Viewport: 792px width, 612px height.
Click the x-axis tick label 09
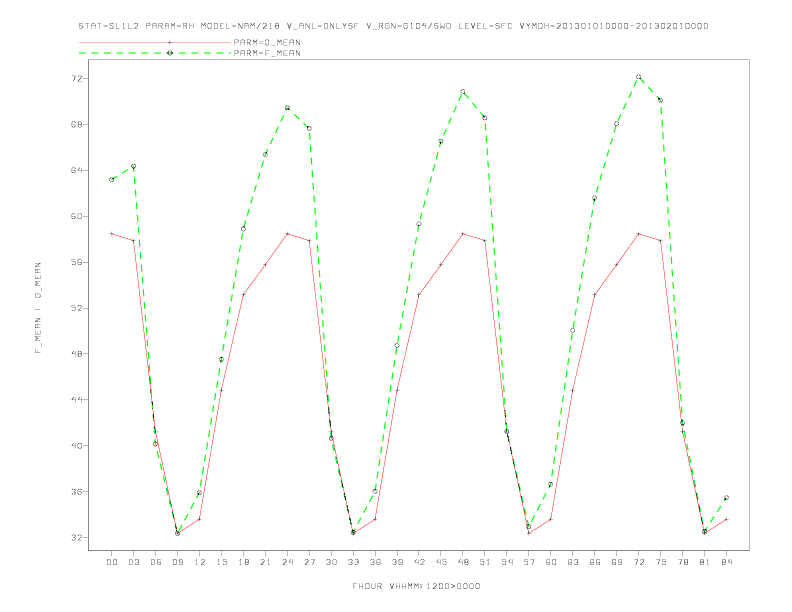coord(178,562)
